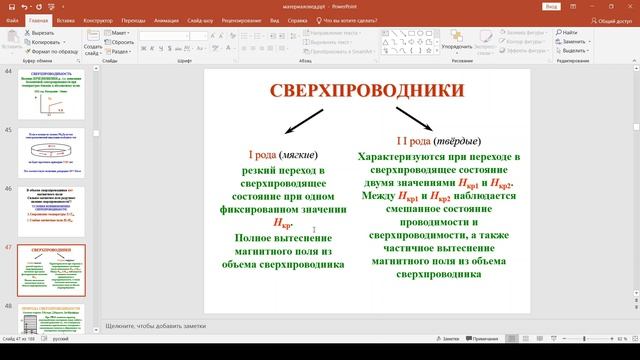Viewport: 640px width, 360px height.
Task: Switch to Вставка tab
Action: (x=65, y=20)
